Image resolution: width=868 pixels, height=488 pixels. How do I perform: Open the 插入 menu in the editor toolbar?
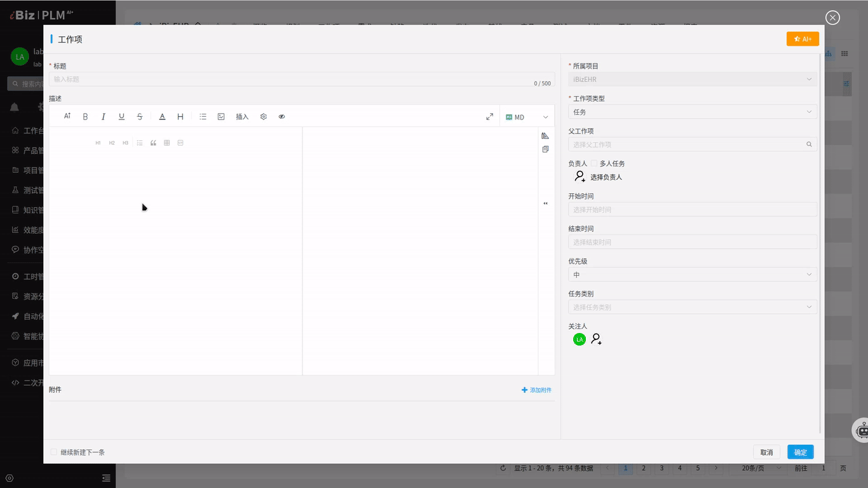click(x=242, y=116)
